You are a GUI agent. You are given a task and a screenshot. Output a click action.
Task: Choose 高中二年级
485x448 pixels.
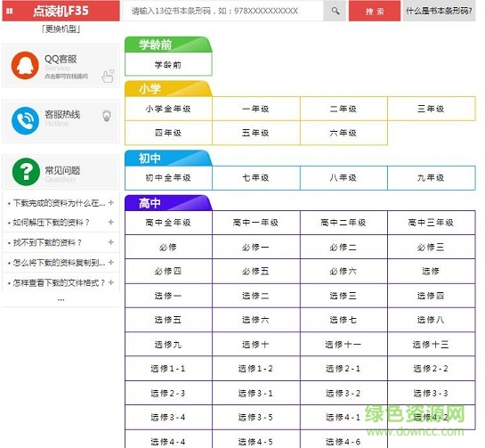tap(344, 223)
